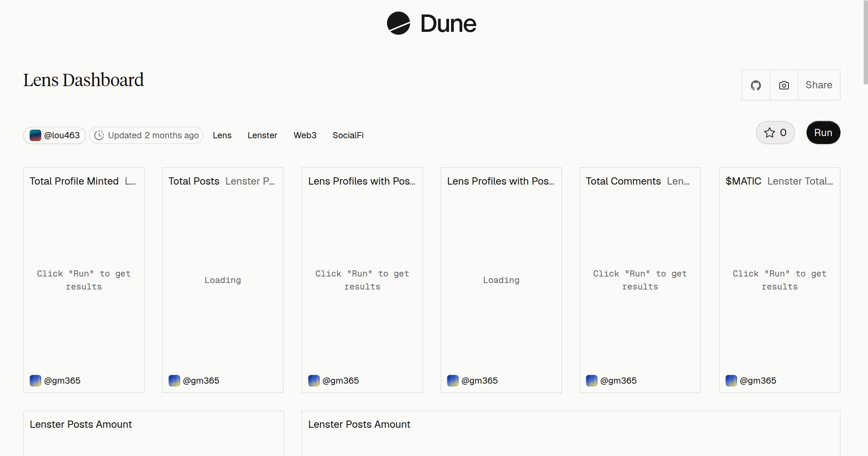Click @gm365 avatar in Total Posts card

(x=174, y=381)
